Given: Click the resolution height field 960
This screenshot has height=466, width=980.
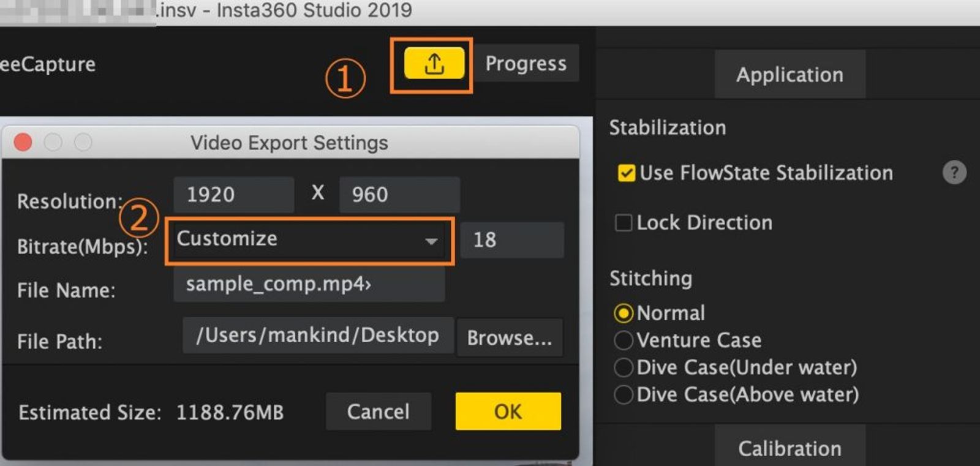Looking at the screenshot, I should point(399,195).
